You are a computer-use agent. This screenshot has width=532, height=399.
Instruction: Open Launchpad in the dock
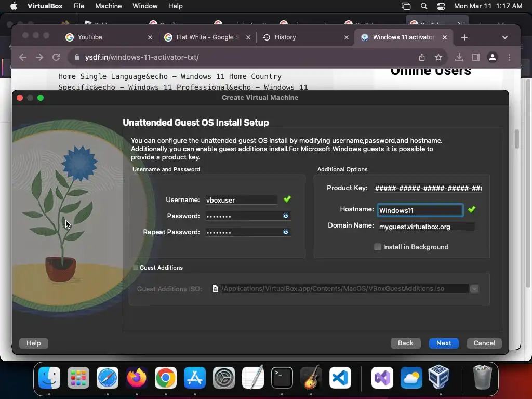tap(78, 378)
